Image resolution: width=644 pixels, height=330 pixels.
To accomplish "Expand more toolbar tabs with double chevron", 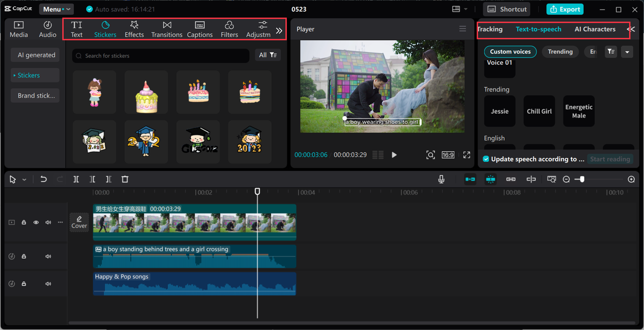I will (279, 30).
